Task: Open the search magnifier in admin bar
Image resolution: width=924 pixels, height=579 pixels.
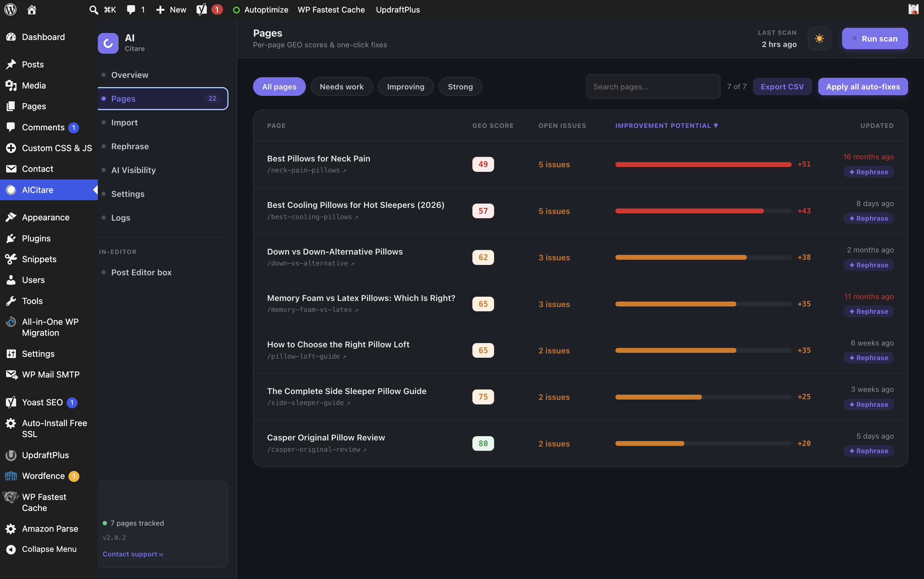Action: pyautogui.click(x=94, y=9)
